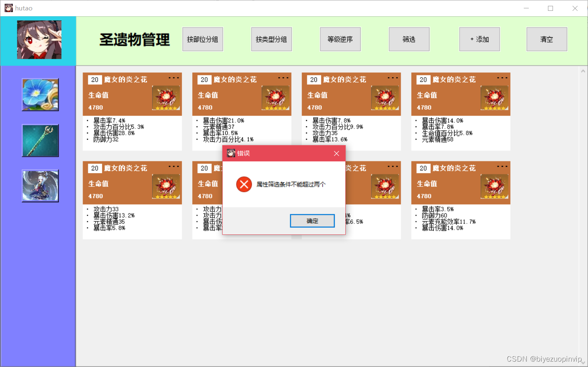
Task: Click level 20 badge on card with 攻击力33
Action: (x=95, y=168)
